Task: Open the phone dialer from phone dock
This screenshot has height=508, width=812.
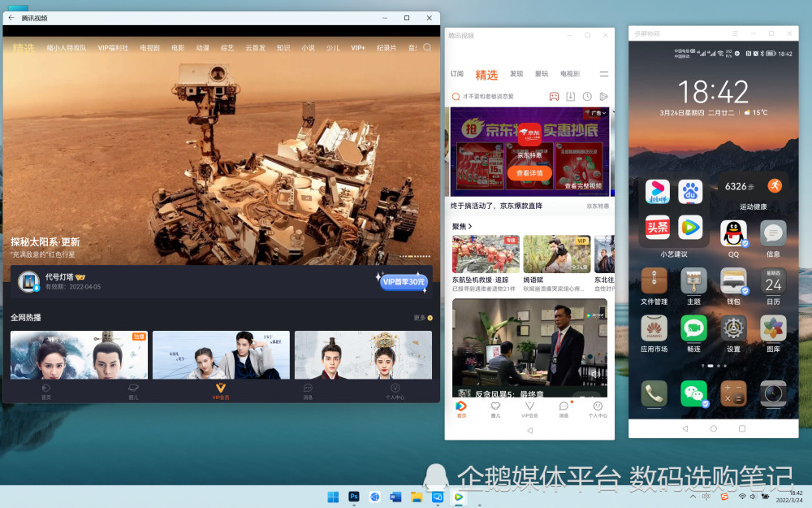Action: tap(654, 393)
